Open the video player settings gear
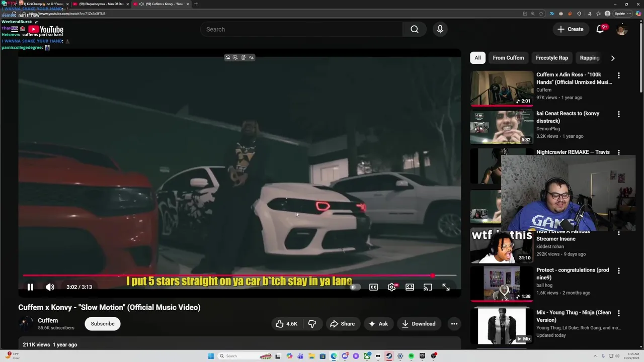Image resolution: width=644 pixels, height=362 pixels. tap(391, 287)
